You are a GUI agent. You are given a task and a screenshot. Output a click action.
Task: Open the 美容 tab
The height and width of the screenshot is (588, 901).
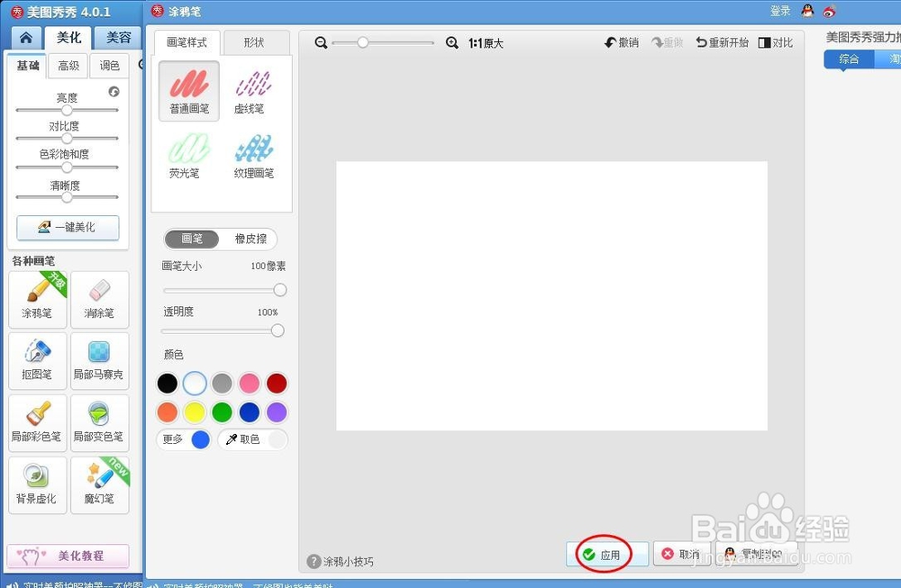point(118,38)
